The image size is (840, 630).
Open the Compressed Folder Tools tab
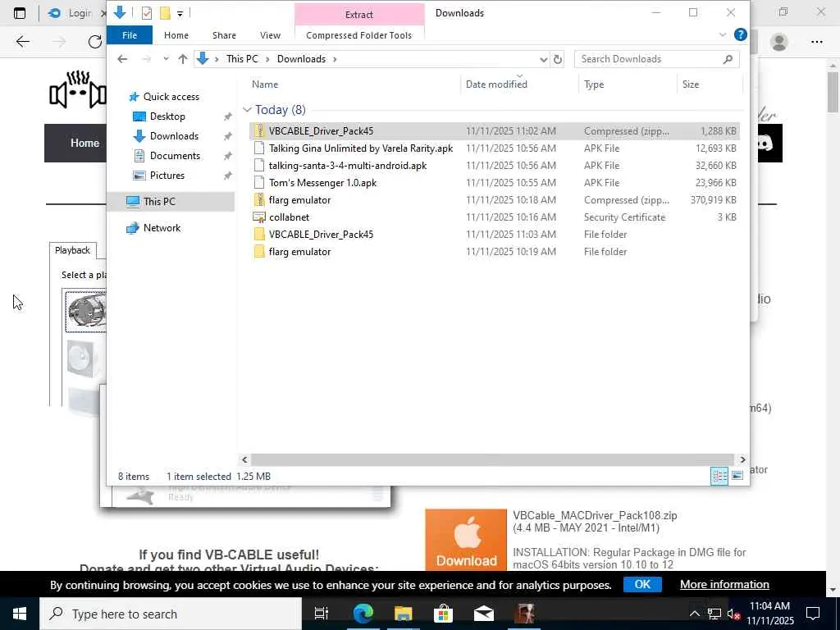(x=359, y=35)
